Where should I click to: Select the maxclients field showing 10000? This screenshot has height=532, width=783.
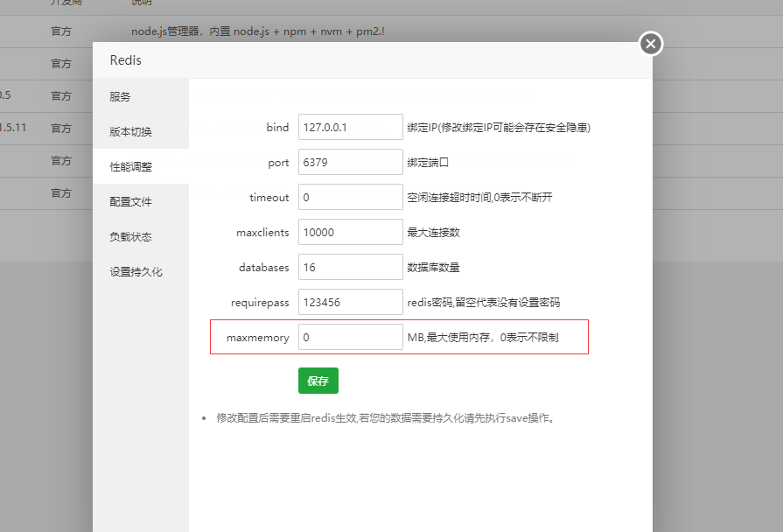350,233
